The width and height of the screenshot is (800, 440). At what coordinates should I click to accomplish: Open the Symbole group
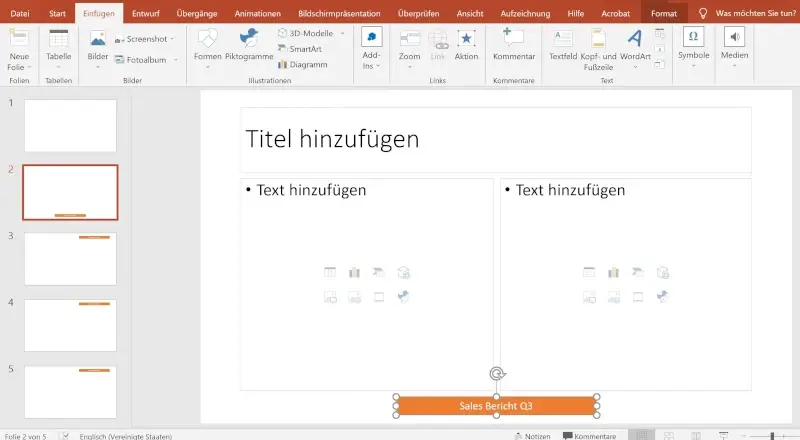tap(693, 47)
